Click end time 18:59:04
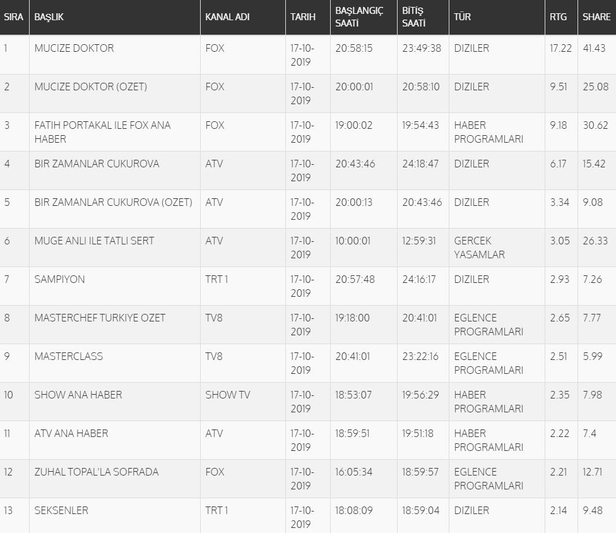 pos(420,510)
